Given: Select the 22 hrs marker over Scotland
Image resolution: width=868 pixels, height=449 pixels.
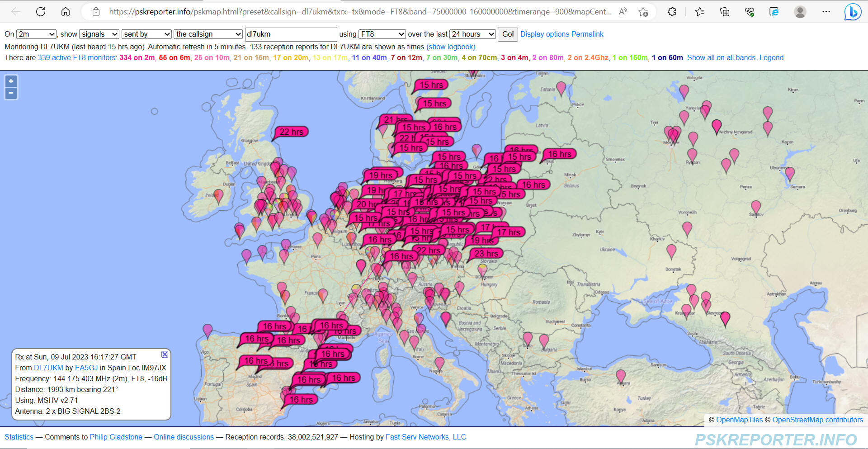Looking at the screenshot, I should tap(291, 132).
